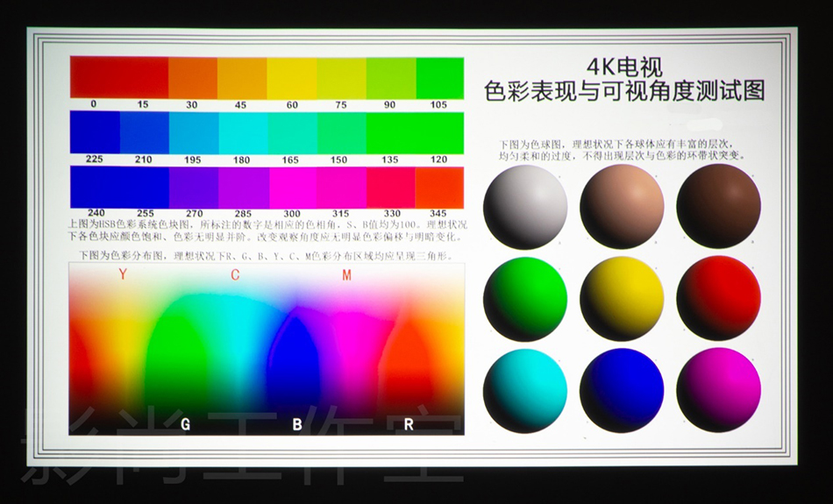The image size is (833, 504).
Task: Click the cyan color block above label 180
Action: [242, 132]
